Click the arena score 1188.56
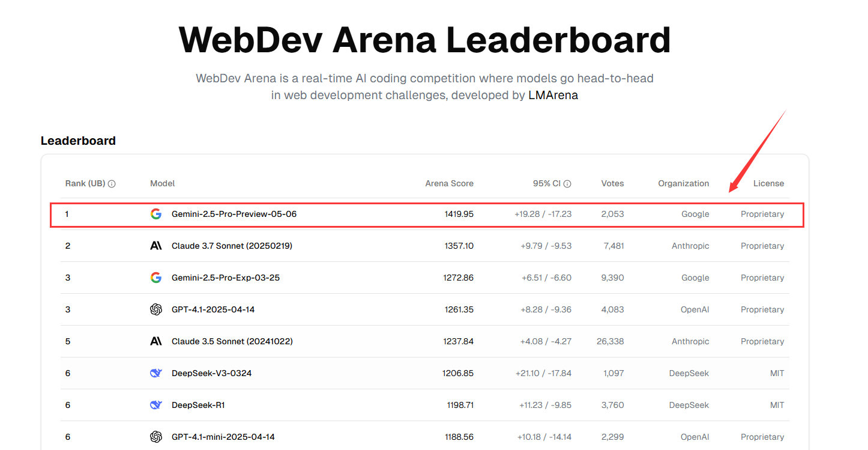 pyautogui.click(x=459, y=437)
